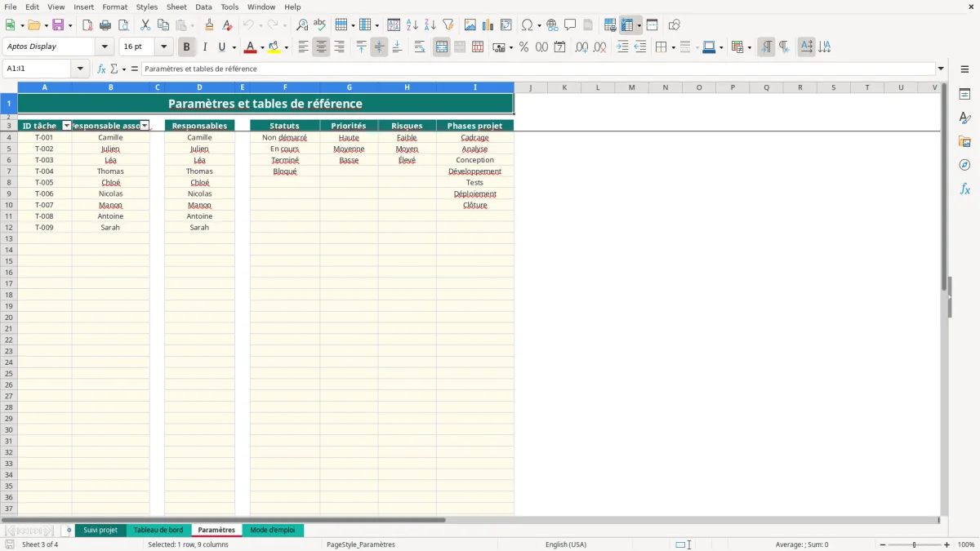
Task: Toggle Bold formatting
Action: 187,47
